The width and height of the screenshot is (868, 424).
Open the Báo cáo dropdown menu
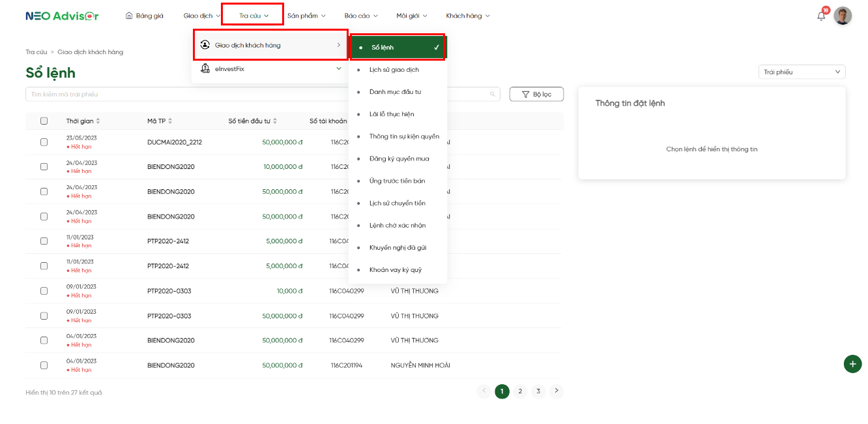pyautogui.click(x=360, y=16)
